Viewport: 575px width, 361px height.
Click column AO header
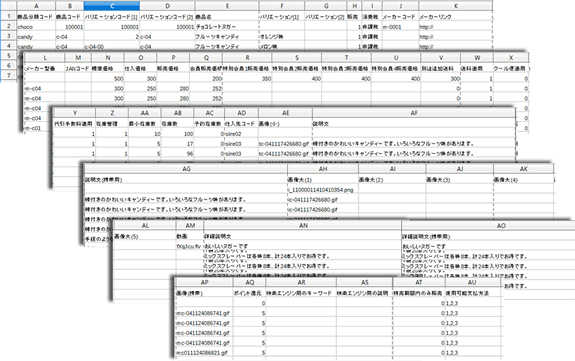click(x=501, y=226)
